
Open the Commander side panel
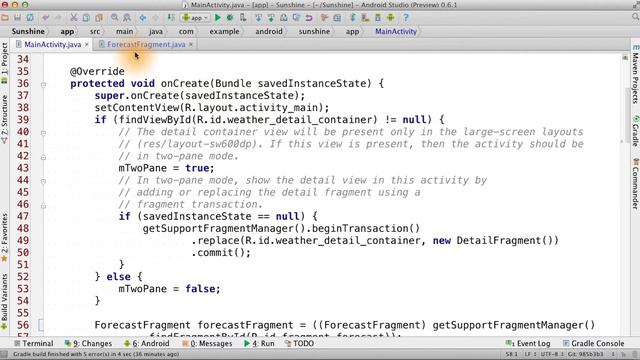(636, 184)
